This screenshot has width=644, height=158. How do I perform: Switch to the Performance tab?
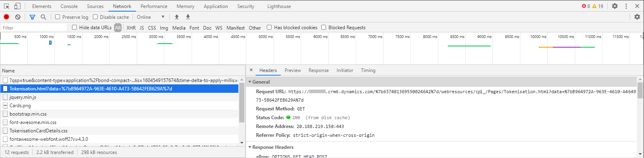(x=154, y=6)
